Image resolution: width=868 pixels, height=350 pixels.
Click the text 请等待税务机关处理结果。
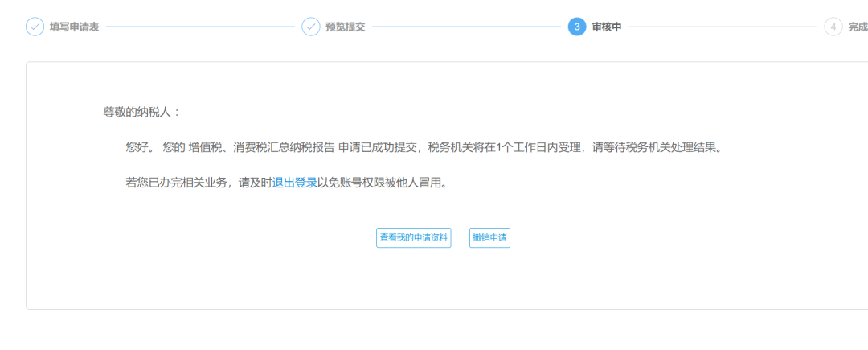[x=657, y=148]
